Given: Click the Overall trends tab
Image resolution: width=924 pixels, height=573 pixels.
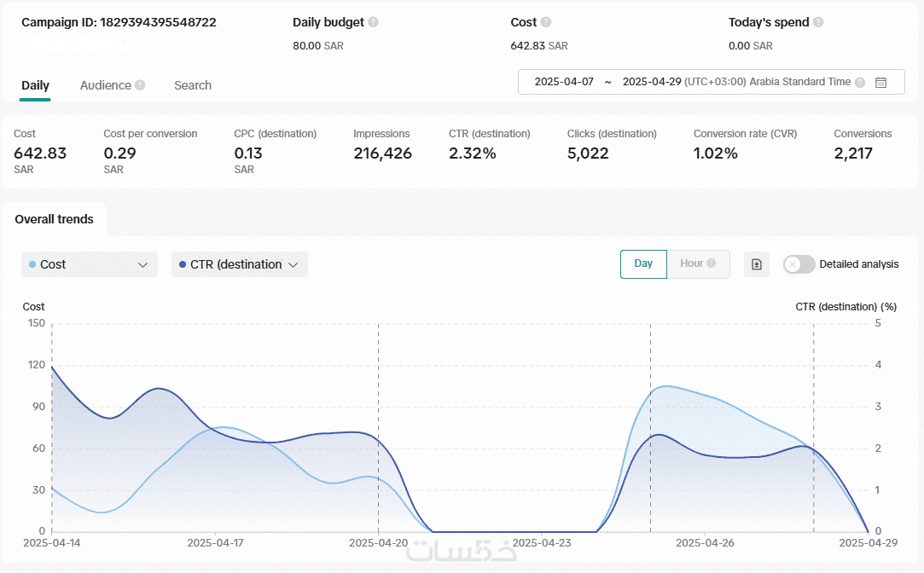Looking at the screenshot, I should pyautogui.click(x=54, y=219).
